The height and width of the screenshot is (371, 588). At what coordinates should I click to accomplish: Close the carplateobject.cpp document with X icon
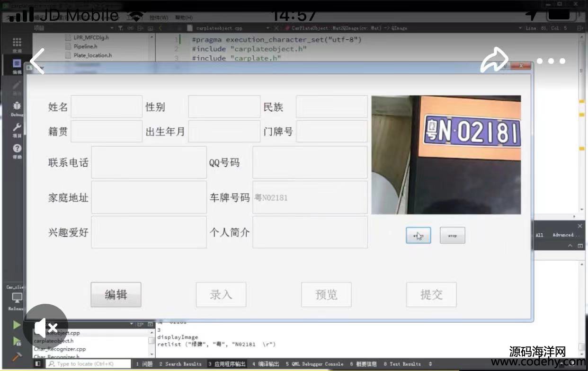pos(276,28)
